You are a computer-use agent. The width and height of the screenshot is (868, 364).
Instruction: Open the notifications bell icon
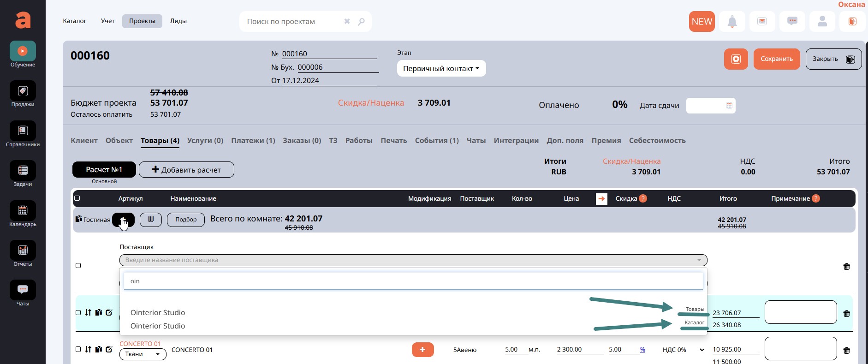coord(732,22)
